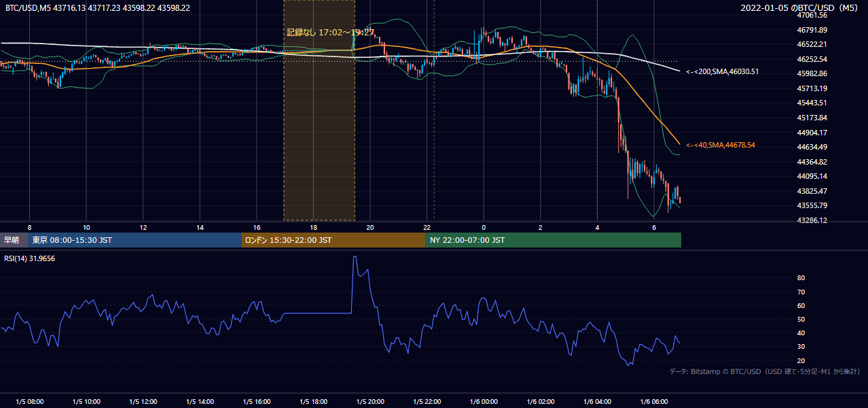Click the "1/6 02:00" time axis label

click(541, 402)
